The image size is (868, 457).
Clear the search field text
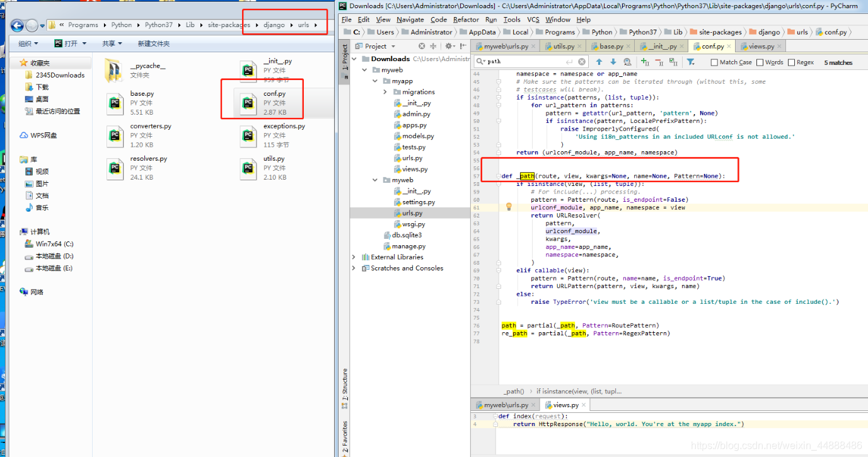click(582, 62)
